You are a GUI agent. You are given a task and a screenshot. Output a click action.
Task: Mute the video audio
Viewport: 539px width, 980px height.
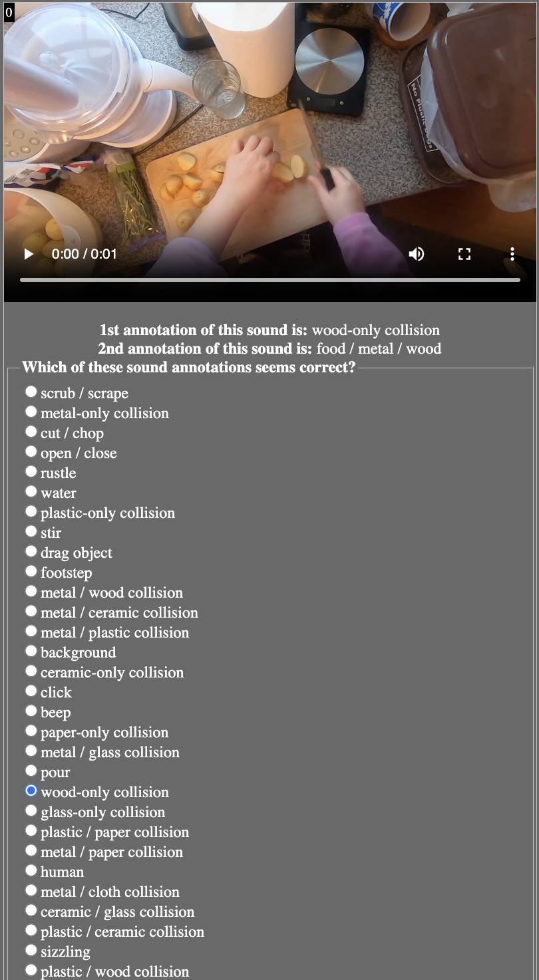coord(417,254)
